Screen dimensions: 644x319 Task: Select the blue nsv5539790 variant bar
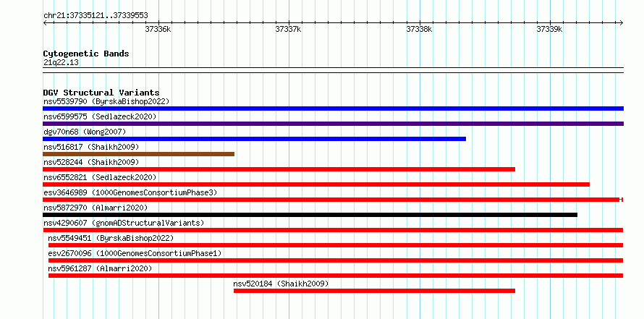(x=333, y=109)
